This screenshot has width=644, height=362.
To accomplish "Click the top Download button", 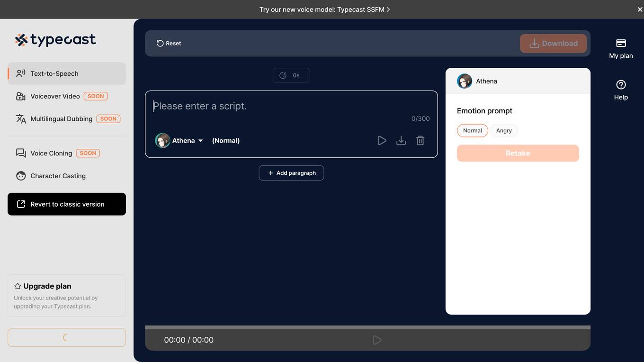I will (x=553, y=44).
